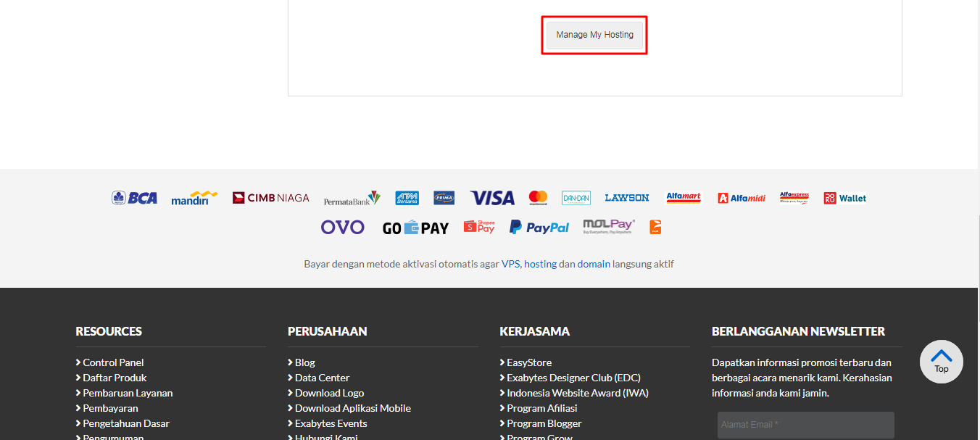
Task: Click the Alamat Email newsletter field
Action: pos(805,425)
